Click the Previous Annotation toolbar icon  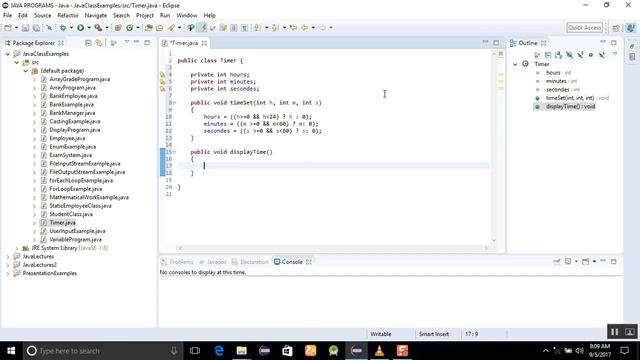275,28
